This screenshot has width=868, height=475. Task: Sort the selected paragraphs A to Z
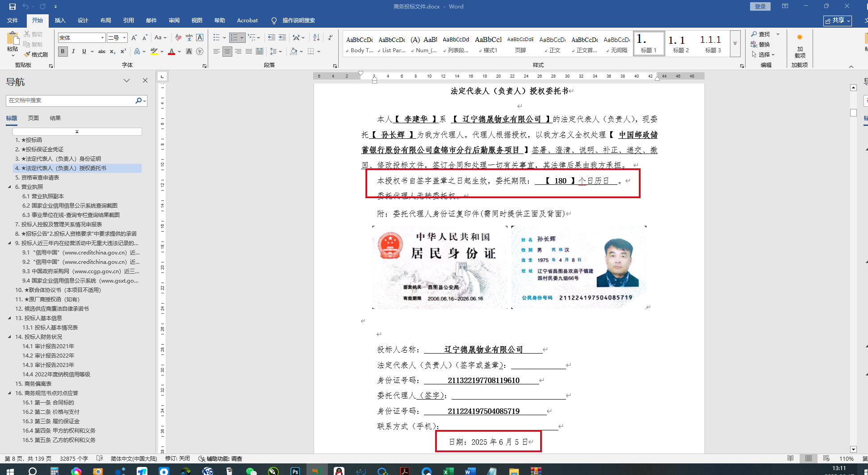pos(316,38)
